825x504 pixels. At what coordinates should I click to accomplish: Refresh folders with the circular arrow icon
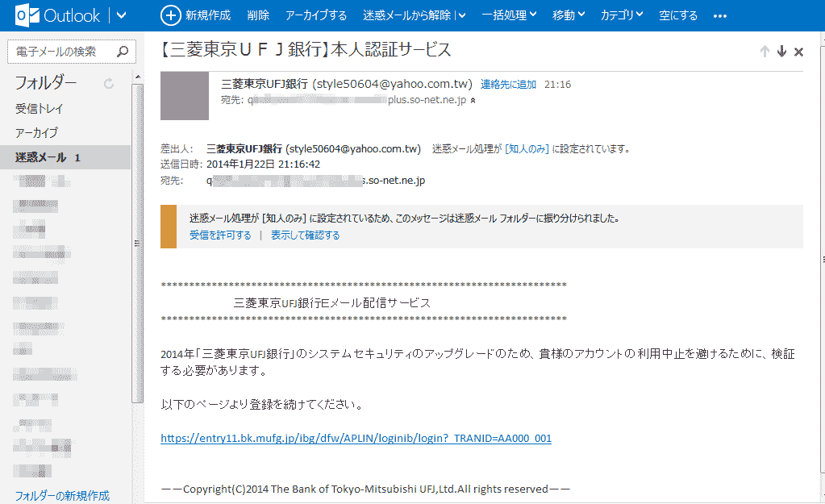(109, 83)
